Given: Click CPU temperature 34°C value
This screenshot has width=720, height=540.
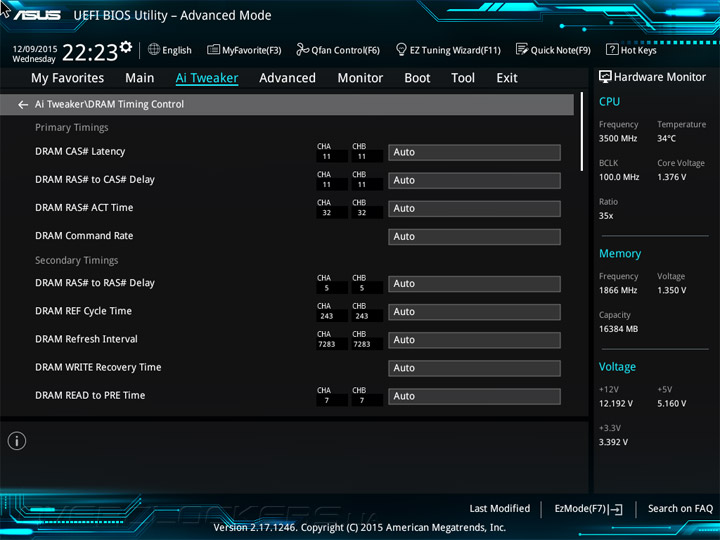Looking at the screenshot, I should [666, 138].
